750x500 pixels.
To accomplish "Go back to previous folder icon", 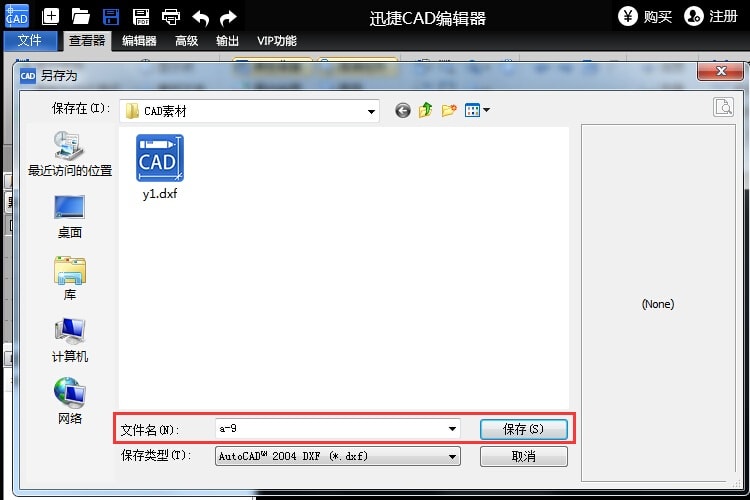I will (403, 111).
